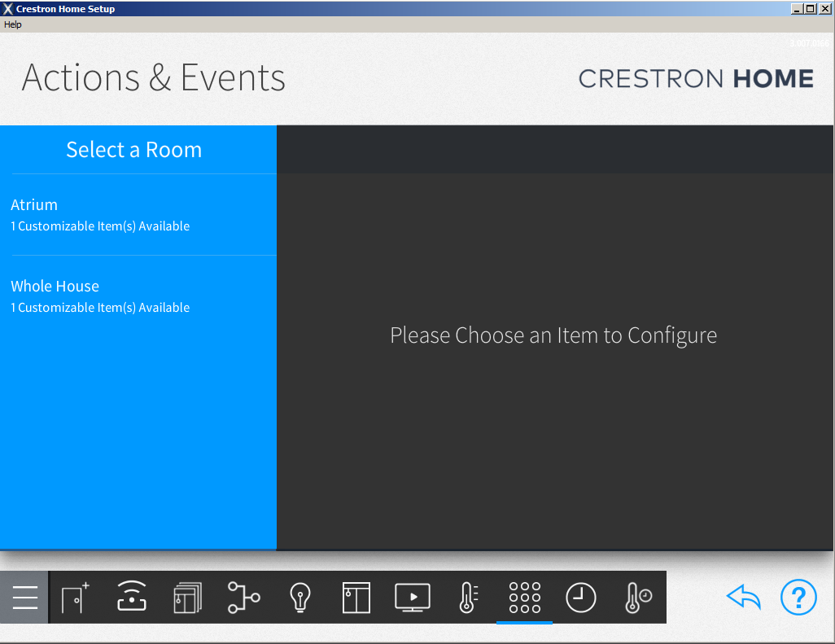Open the Scheduled Events clock icon
The width and height of the screenshot is (835, 644).
point(580,597)
